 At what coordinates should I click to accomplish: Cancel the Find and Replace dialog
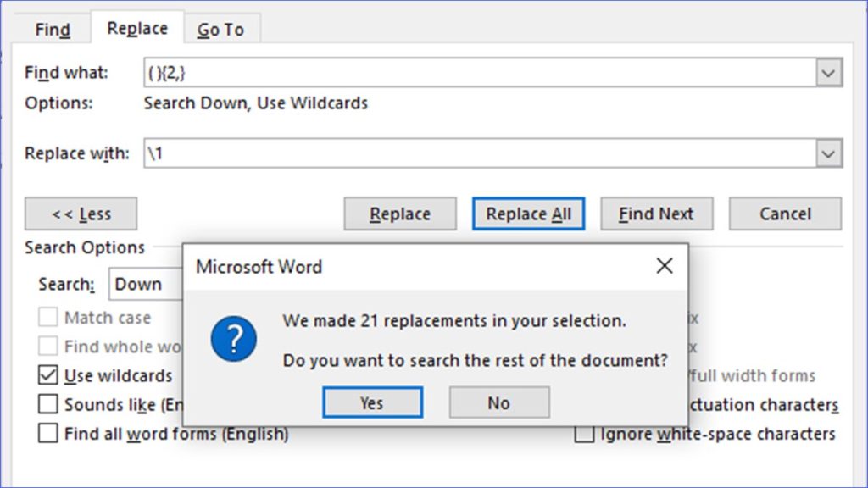pos(785,214)
